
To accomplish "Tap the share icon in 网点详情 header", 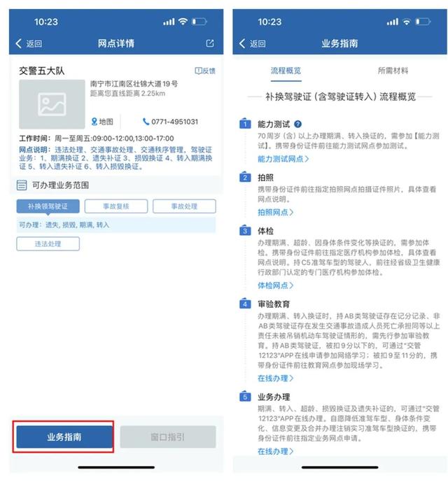I will (210, 43).
